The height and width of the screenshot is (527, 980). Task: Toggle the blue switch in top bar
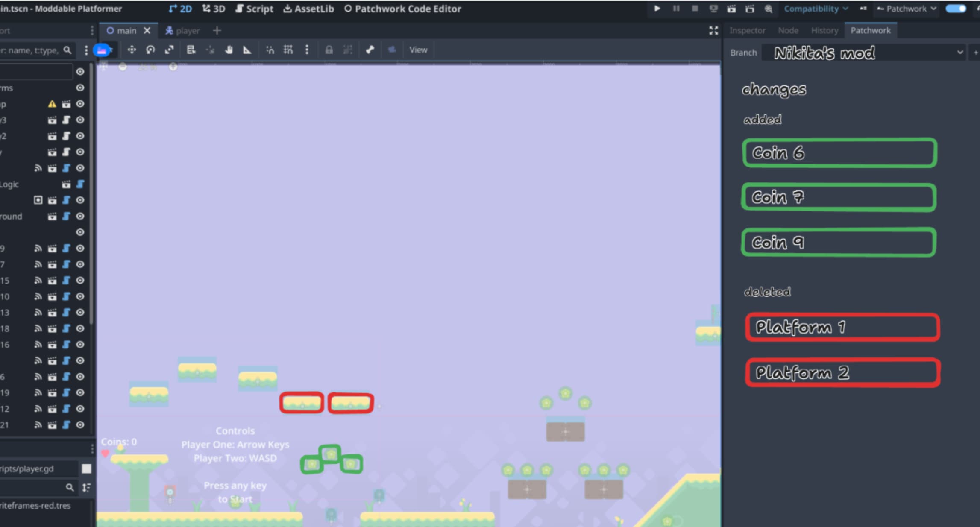tap(956, 9)
